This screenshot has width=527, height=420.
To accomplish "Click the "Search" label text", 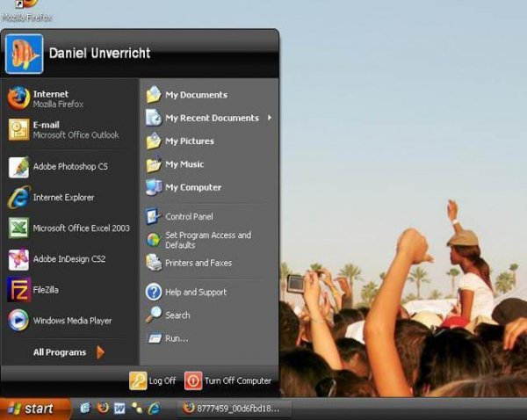I will click(177, 315).
